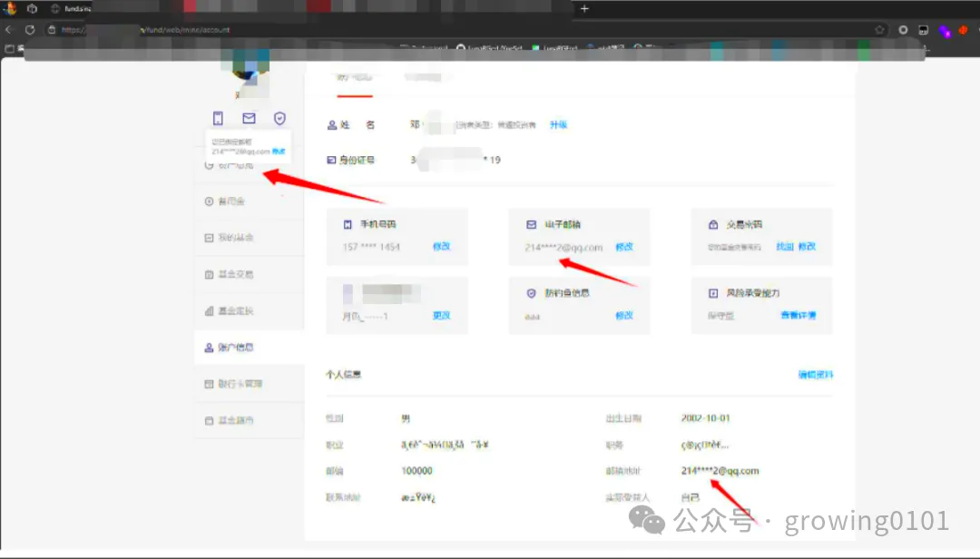
Task: Click the phone icon in the profile header
Action: pos(218,118)
